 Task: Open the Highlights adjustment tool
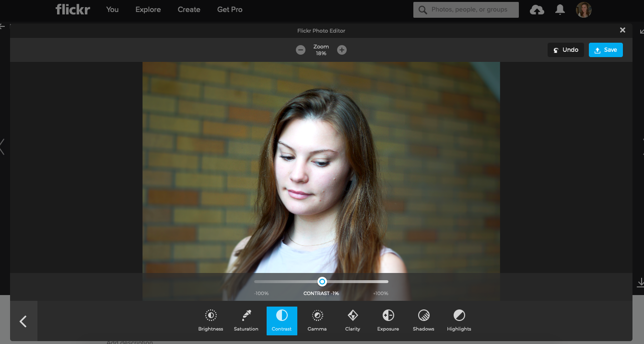click(459, 320)
